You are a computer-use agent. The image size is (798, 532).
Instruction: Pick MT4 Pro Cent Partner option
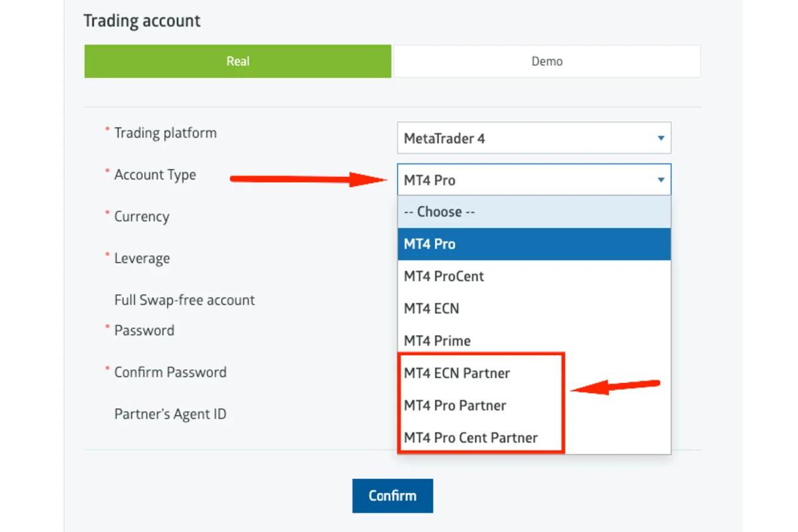534,438
